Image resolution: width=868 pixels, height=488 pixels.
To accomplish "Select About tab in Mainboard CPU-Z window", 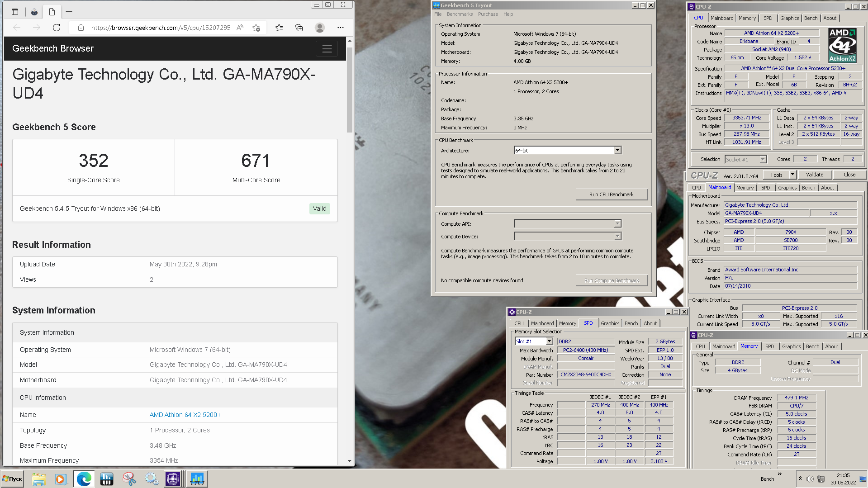I will [827, 188].
